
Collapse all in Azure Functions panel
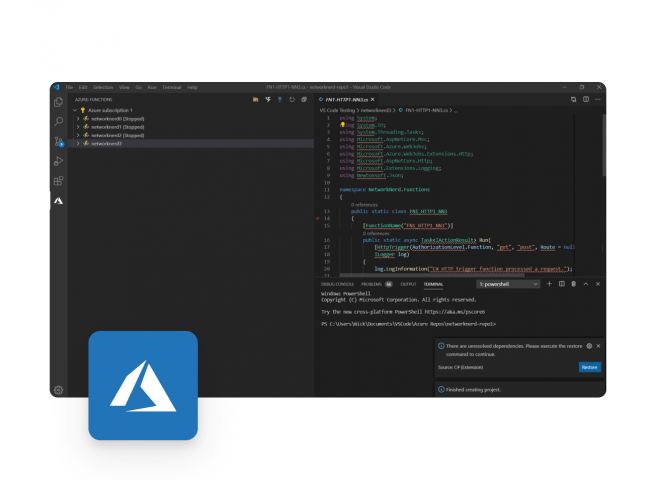pos(304,100)
